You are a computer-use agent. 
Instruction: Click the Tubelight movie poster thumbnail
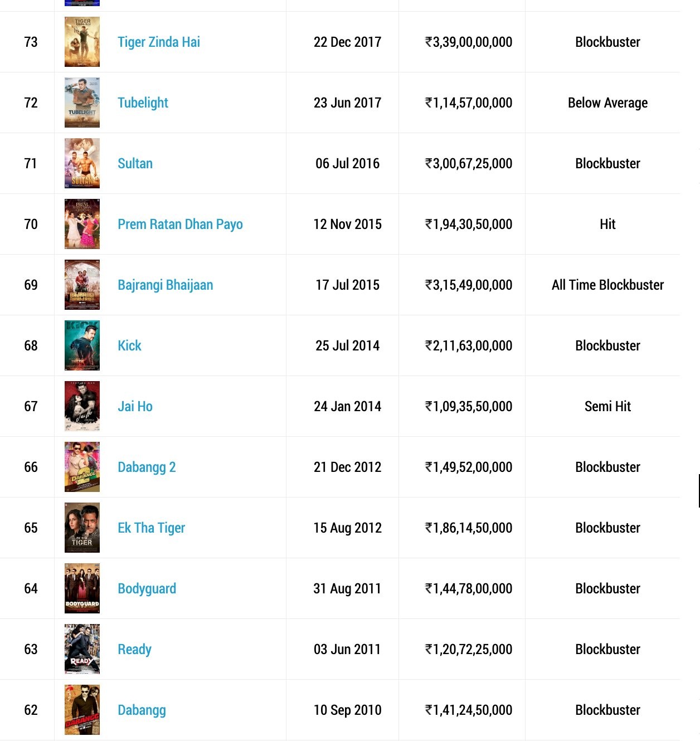[x=82, y=103]
